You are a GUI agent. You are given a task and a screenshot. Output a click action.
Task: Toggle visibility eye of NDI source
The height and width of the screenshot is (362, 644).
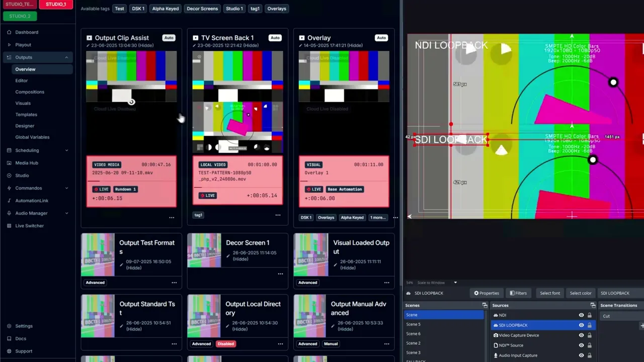pos(581,315)
